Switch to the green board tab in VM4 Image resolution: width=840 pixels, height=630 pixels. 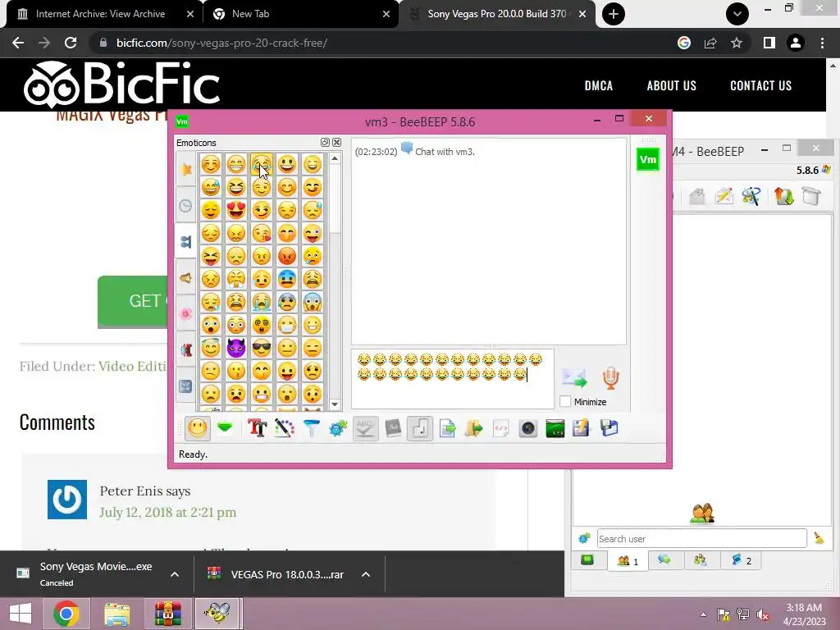587,559
